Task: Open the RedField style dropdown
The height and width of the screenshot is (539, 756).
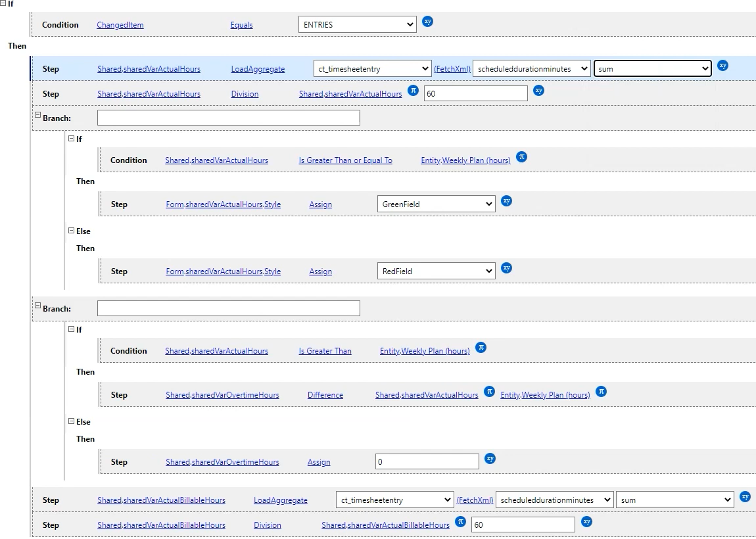Action: 436,271
